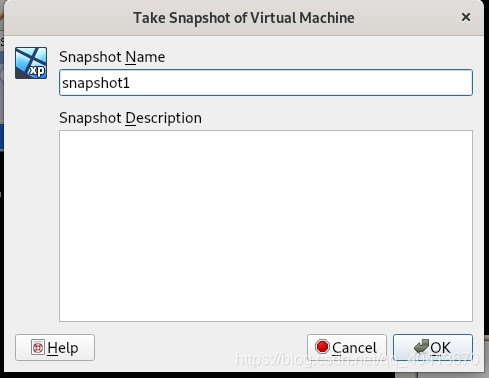The image size is (489, 378).
Task: Click the Snapshot Description label
Action: 130,118
